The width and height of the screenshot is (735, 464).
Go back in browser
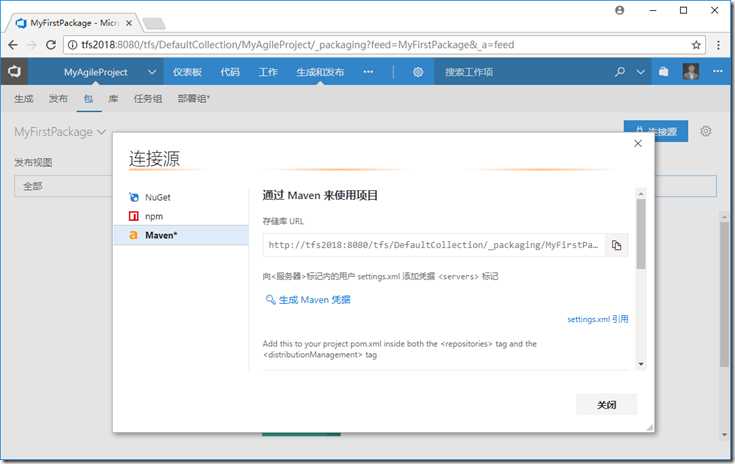click(13, 45)
